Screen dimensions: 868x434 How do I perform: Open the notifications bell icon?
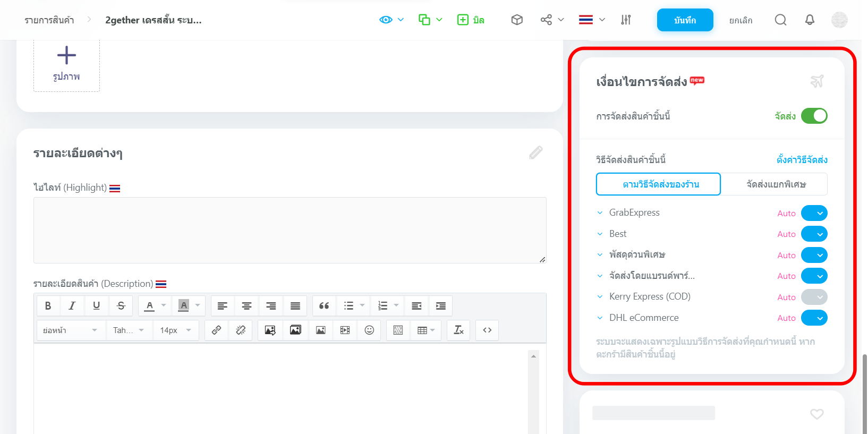tap(809, 20)
